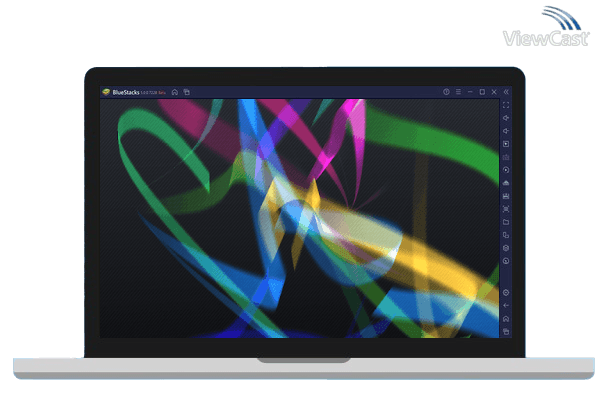Collapse the sidebar with double-chevron icon
This screenshot has height=414, width=602.
click(x=506, y=92)
